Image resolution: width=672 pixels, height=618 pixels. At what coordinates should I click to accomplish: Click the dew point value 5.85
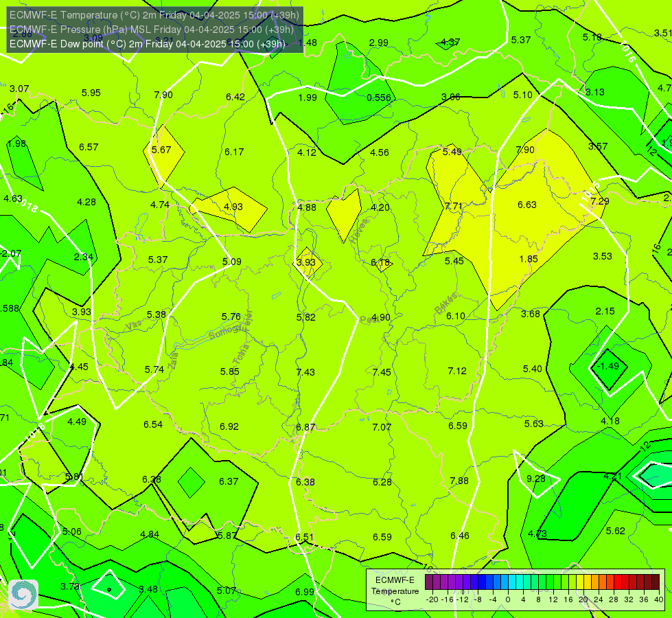click(x=230, y=371)
